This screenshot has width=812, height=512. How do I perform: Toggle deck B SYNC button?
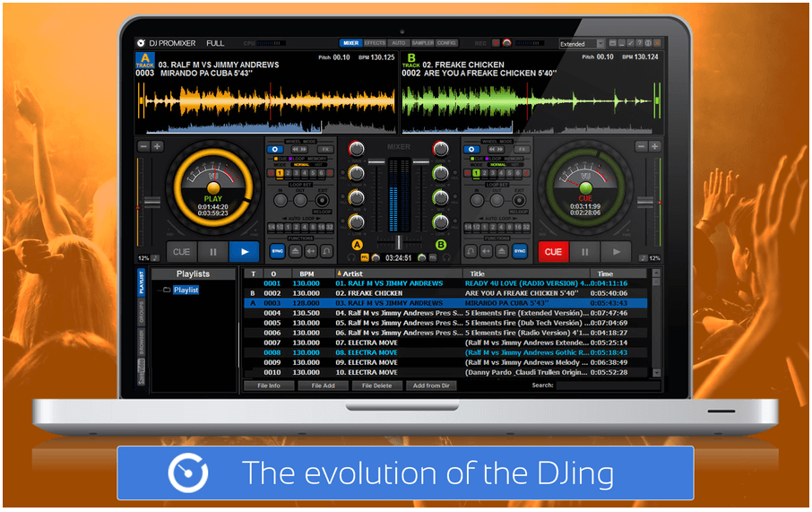(520, 251)
